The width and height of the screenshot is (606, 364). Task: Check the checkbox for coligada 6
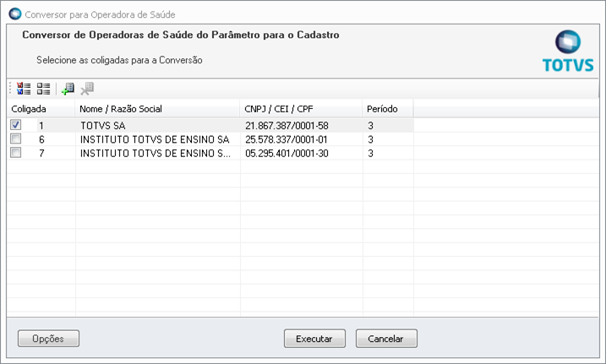(x=16, y=139)
